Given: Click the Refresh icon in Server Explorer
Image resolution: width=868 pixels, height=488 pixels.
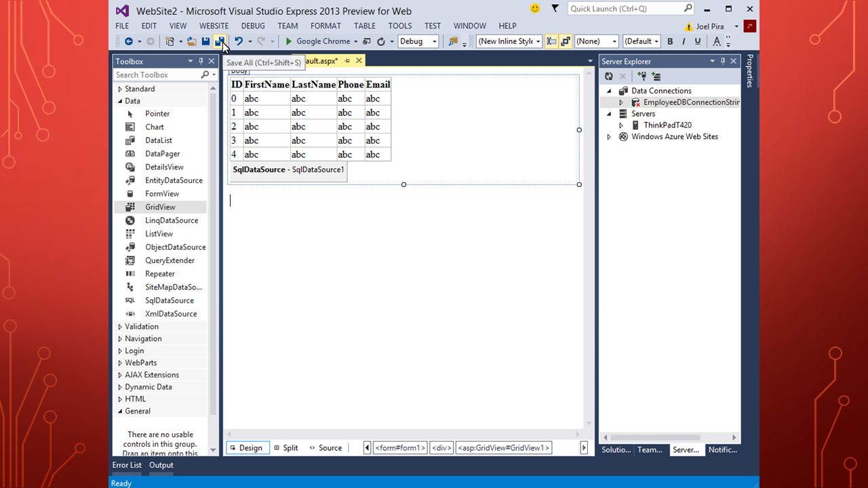Looking at the screenshot, I should 608,76.
